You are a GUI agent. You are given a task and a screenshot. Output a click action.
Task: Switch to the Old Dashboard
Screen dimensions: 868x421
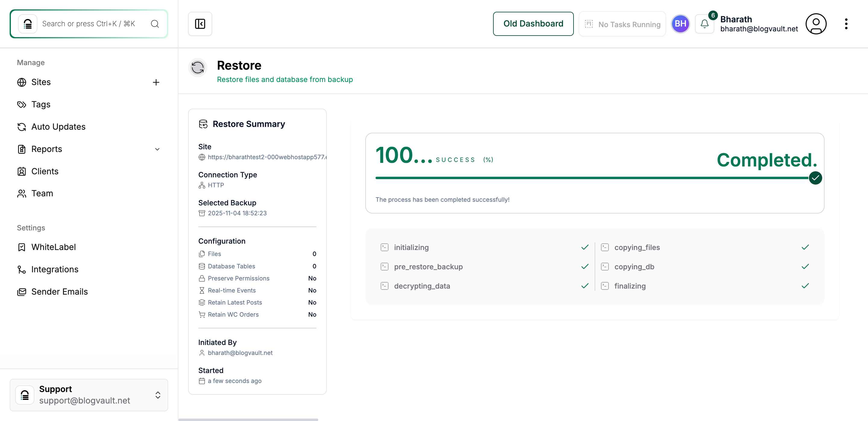pos(533,24)
